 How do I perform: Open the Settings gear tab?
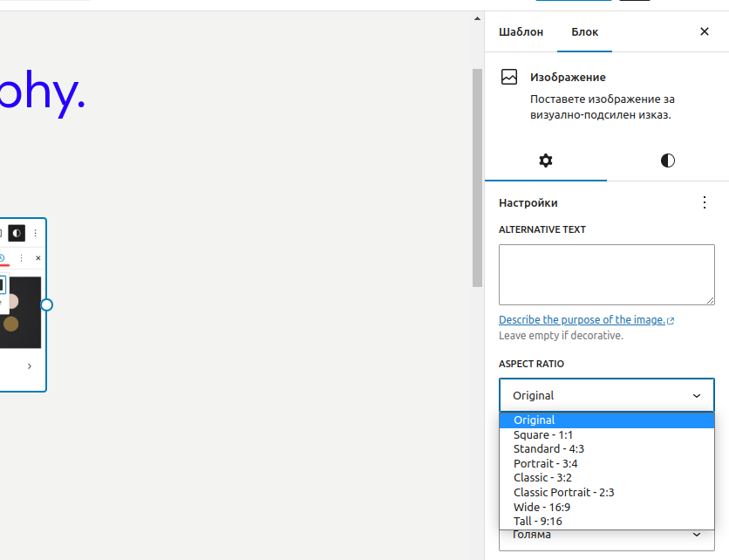546,160
